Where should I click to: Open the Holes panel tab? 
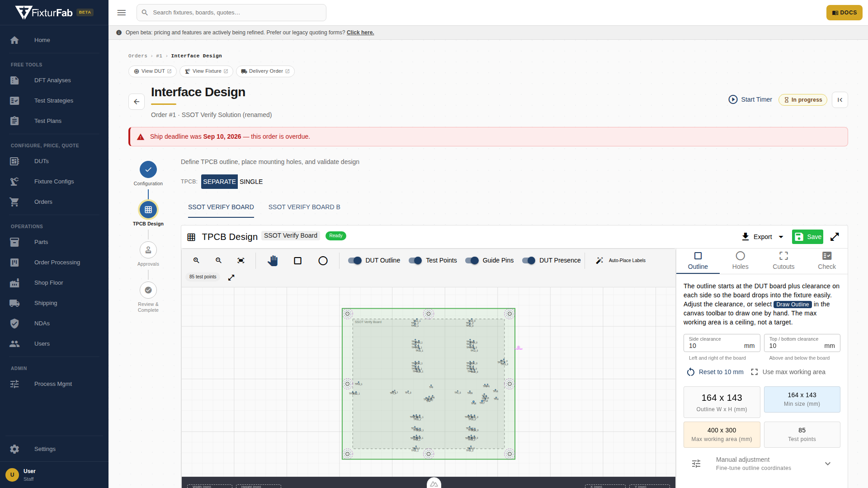click(x=740, y=261)
